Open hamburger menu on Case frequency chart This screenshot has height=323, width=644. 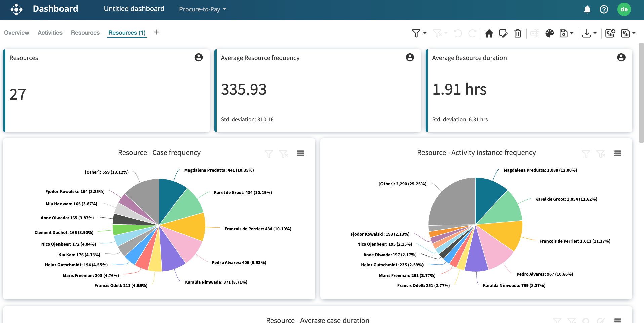300,153
